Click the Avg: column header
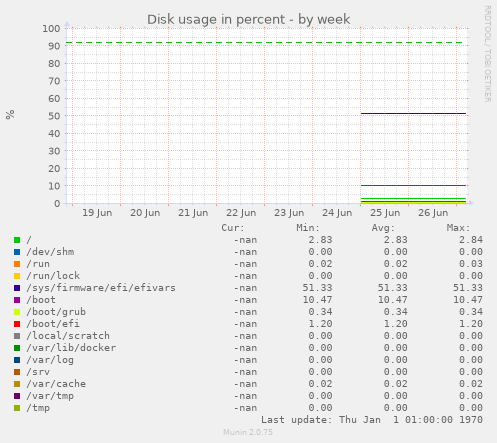The height and width of the screenshot is (443, 497). (x=383, y=228)
